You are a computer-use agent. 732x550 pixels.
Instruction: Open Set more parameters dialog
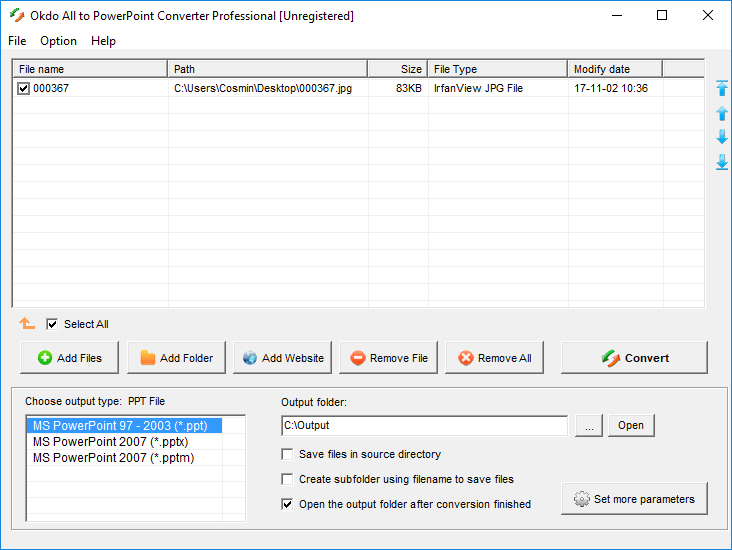click(x=634, y=499)
